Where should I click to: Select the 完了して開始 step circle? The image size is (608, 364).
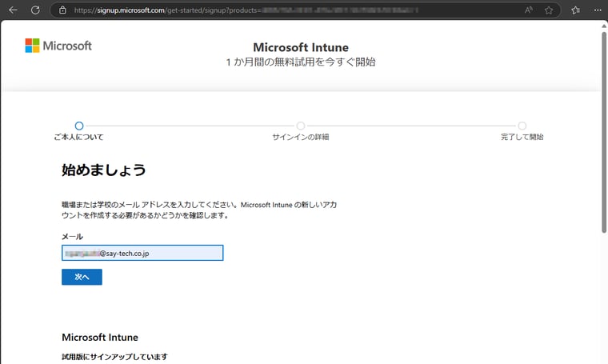(x=522, y=126)
